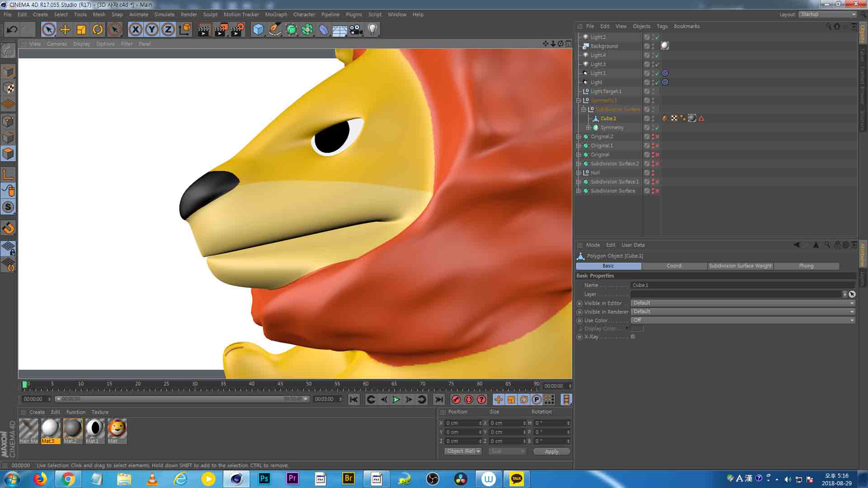Toggle the X-Ray checkbox
This screenshot has height=488, width=868.
[633, 337]
